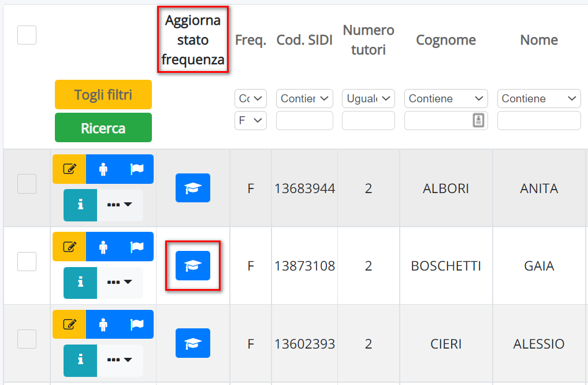Image resolution: width=588 pixels, height=385 pixels.
Task: Open three-dots actions menu for CIERI row
Action: [x=120, y=360]
